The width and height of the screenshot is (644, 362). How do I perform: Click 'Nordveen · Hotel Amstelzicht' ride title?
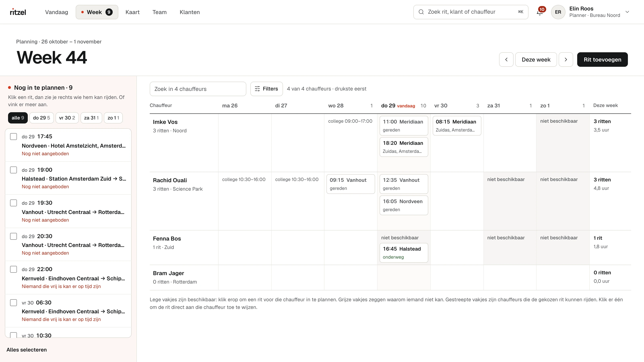pyautogui.click(x=73, y=146)
